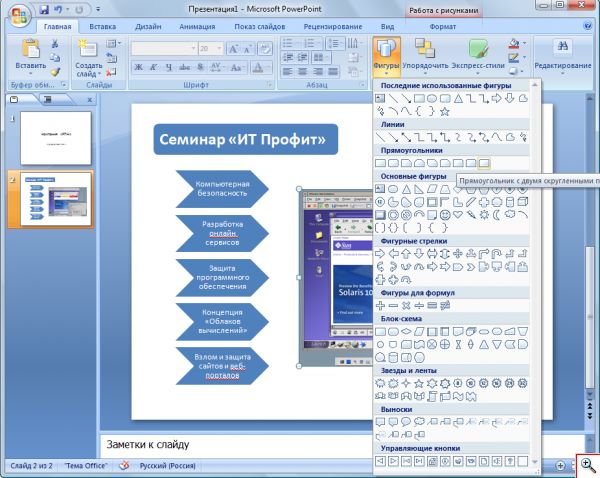Copy selection with the copy icon

tap(55, 58)
